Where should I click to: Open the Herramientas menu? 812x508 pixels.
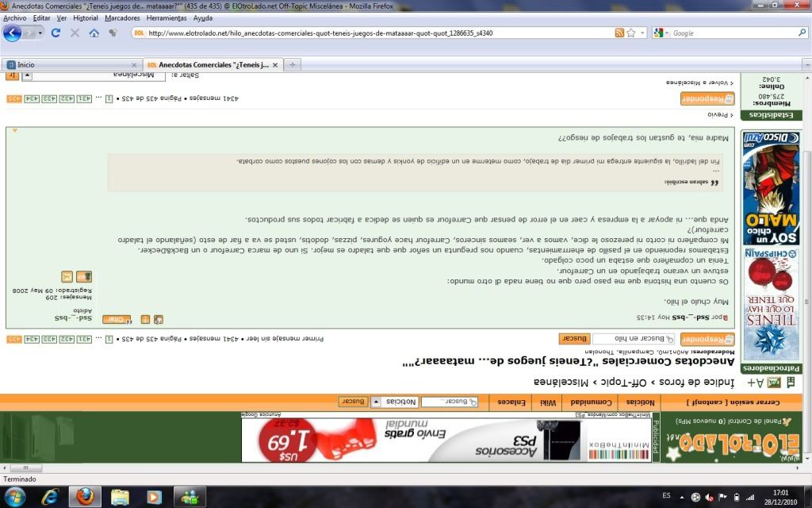pyautogui.click(x=167, y=18)
